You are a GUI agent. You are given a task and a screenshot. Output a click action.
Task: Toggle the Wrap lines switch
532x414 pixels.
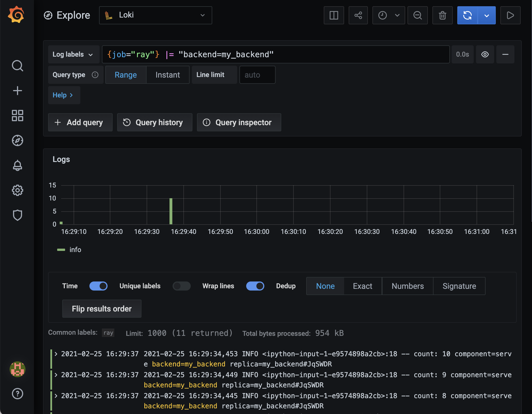(255, 286)
